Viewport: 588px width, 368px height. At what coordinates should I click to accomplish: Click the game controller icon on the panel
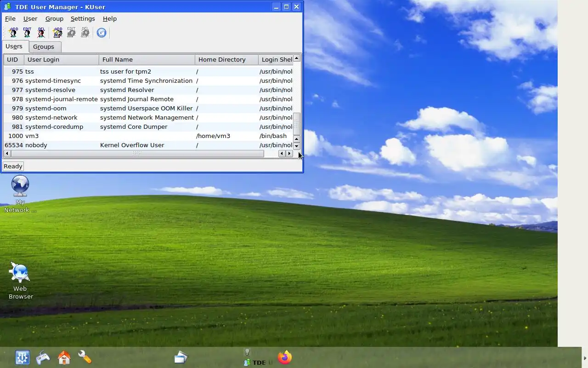(x=43, y=357)
